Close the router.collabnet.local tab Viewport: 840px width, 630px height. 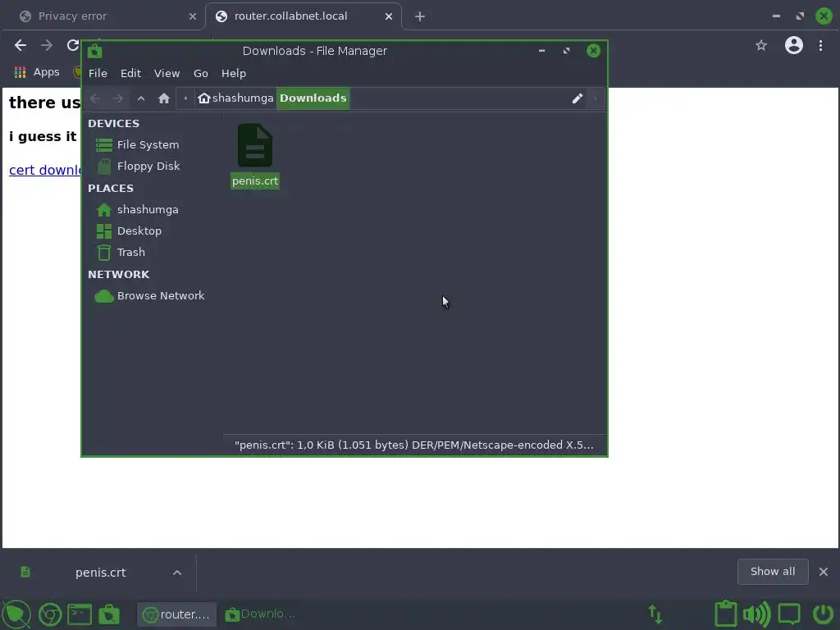point(389,16)
